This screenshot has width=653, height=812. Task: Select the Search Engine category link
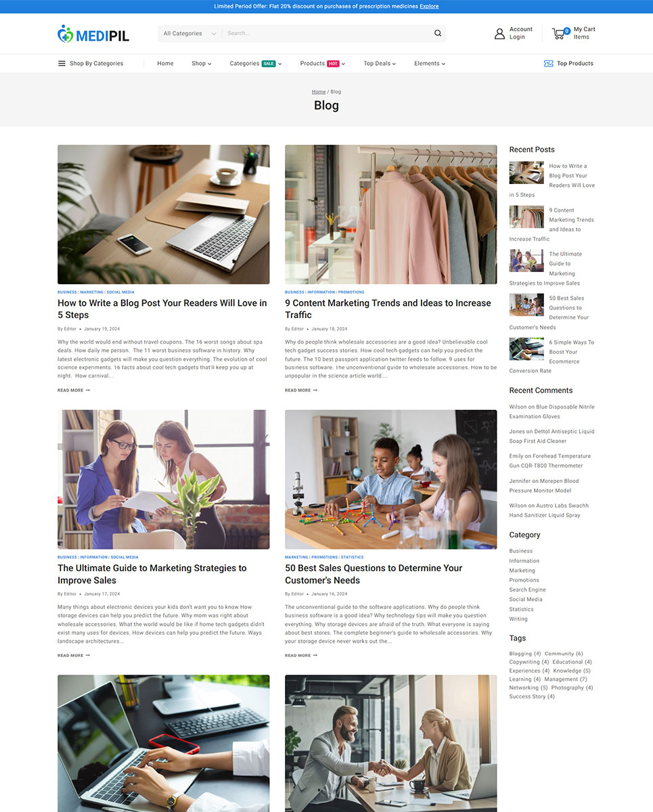tap(528, 590)
